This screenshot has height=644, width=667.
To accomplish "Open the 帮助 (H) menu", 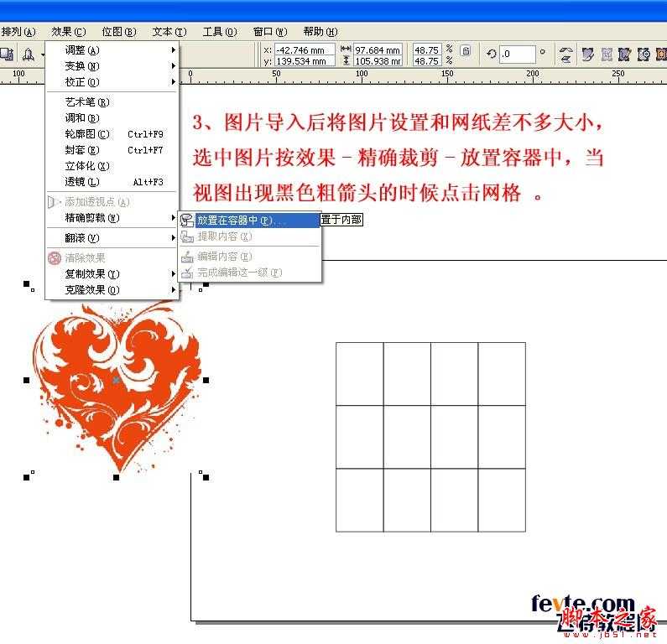I will click(x=320, y=32).
